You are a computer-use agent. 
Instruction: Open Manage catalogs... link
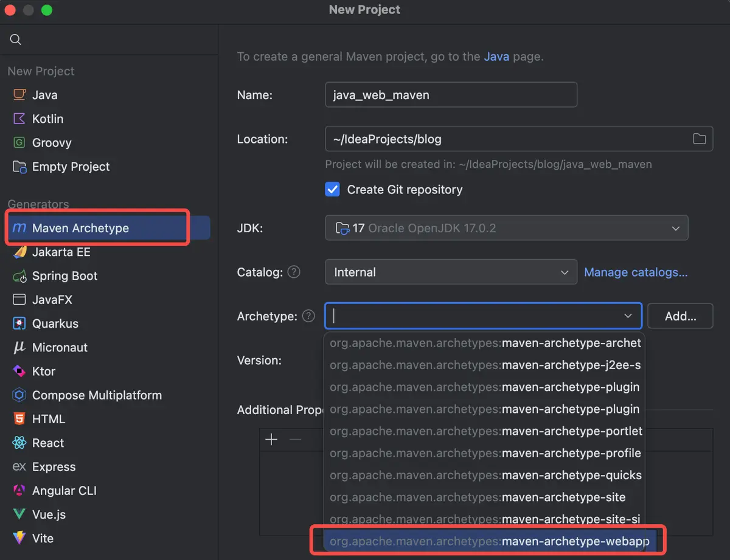point(636,272)
